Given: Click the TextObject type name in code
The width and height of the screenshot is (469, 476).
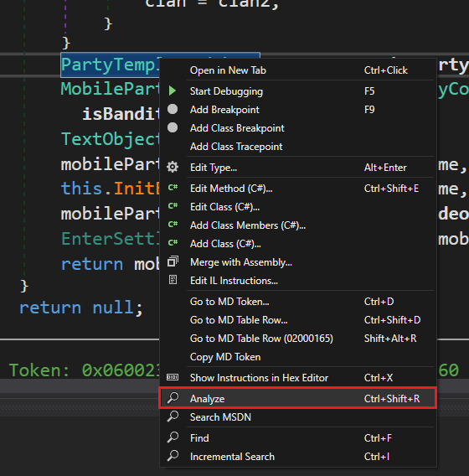Looking at the screenshot, I should pyautogui.click(x=111, y=139).
